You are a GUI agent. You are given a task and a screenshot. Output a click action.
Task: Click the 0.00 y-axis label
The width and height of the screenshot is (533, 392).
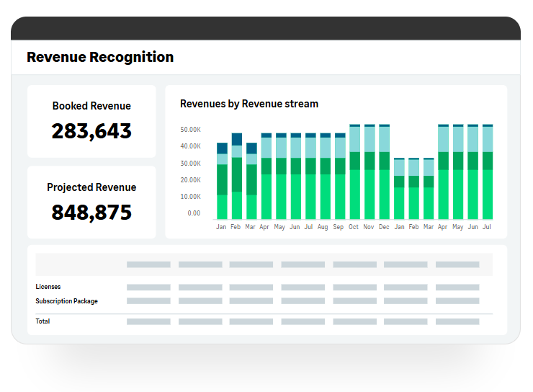194,213
